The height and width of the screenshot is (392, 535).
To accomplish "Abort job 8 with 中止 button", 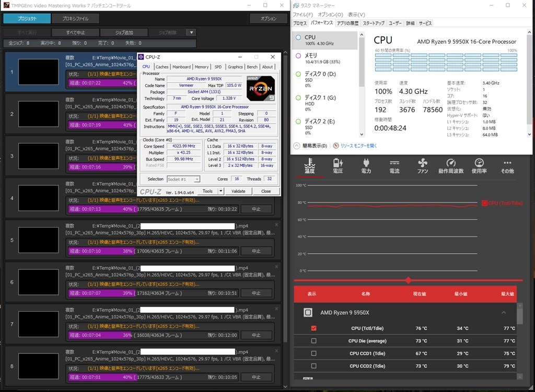I will pos(256,377).
